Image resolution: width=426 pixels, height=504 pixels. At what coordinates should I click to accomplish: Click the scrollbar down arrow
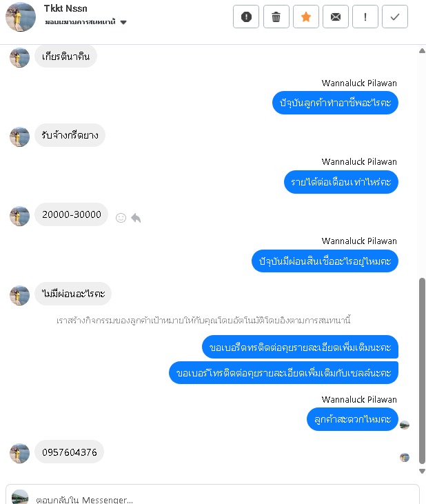coord(422,471)
